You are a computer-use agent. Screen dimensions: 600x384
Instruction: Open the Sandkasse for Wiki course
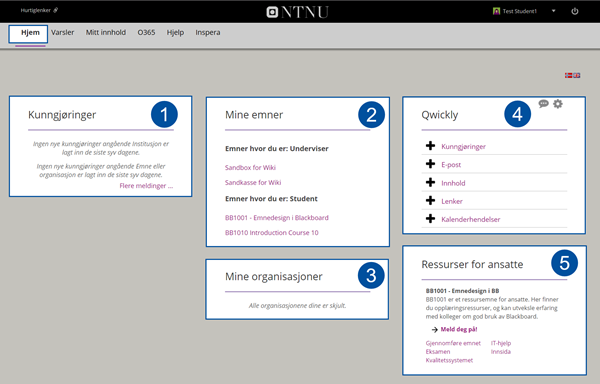tap(253, 182)
